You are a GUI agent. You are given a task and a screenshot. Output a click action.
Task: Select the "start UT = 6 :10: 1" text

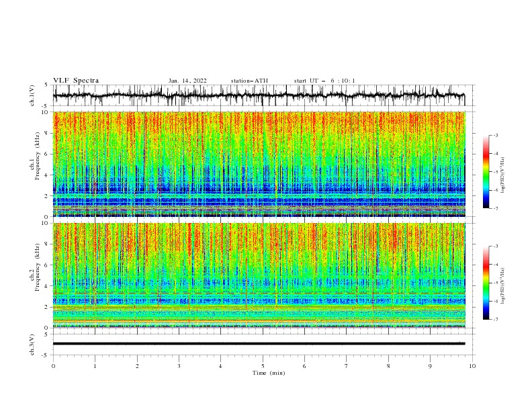click(x=324, y=81)
